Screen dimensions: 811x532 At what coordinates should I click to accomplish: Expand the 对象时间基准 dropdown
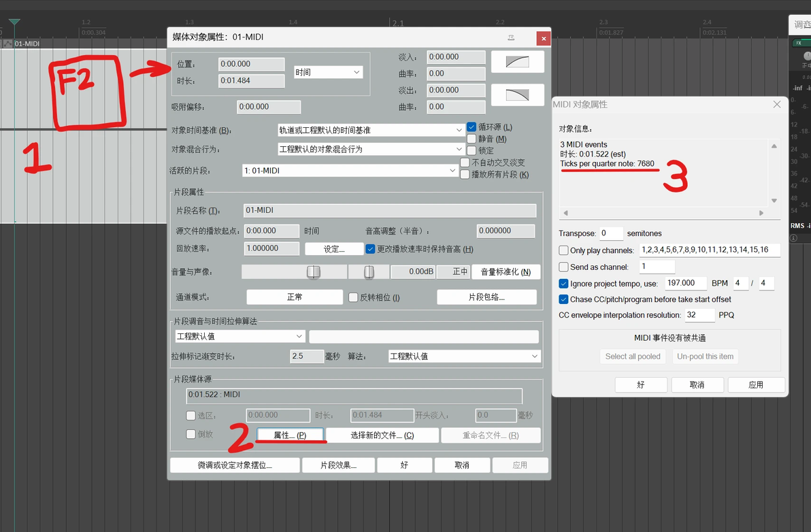[371, 131]
